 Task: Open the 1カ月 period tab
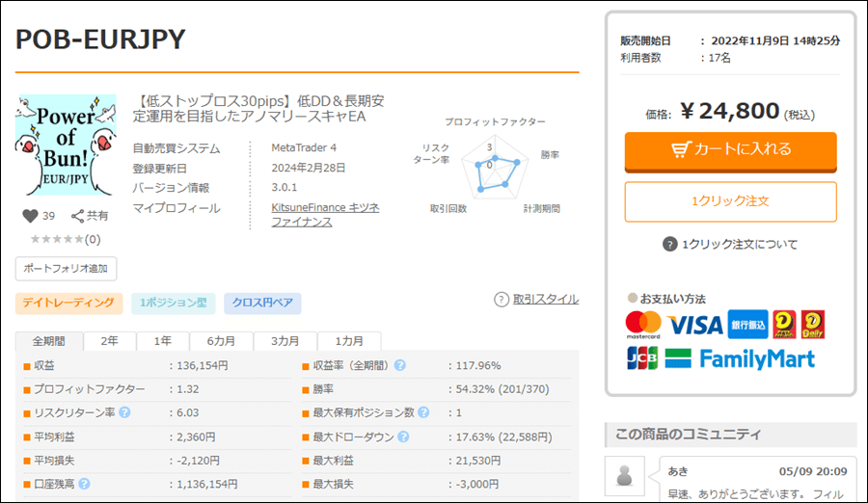click(349, 341)
